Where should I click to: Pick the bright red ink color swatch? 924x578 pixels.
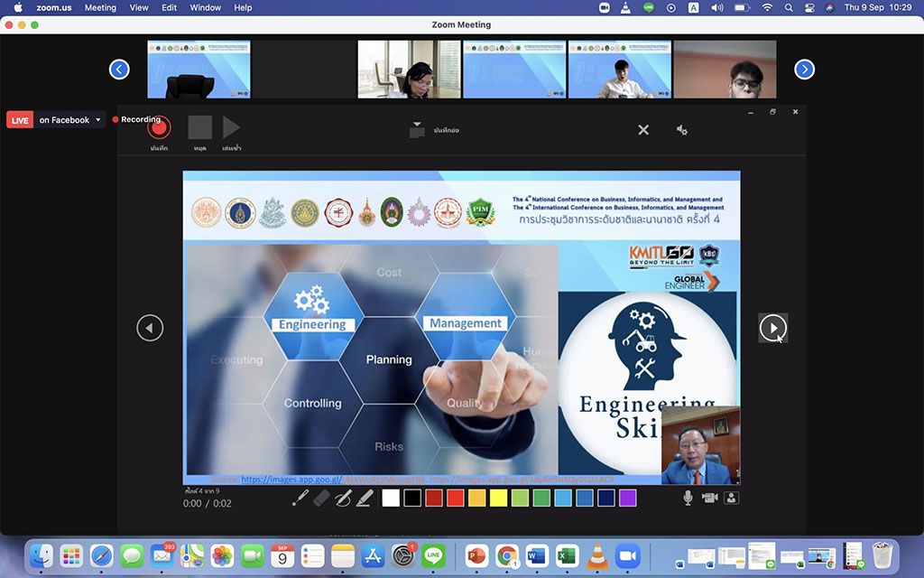(x=456, y=498)
